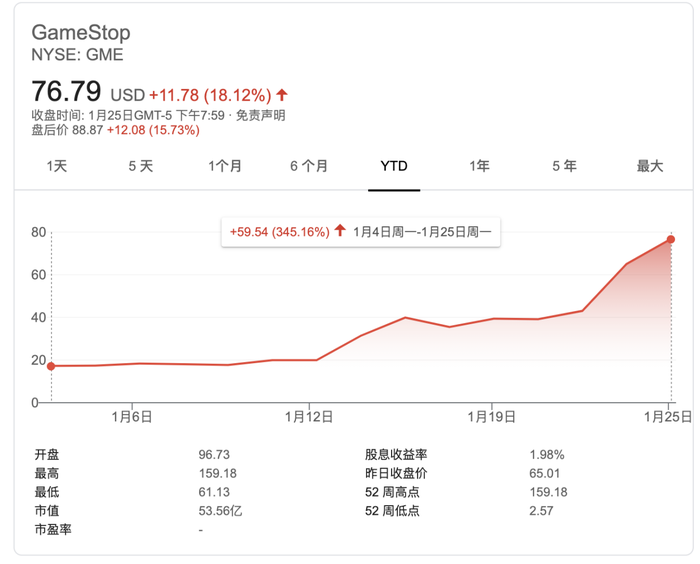The height and width of the screenshot is (564, 700).
Task: Click the tooltip date range 1月4日周一-1月25日周一
Action: pos(422,232)
